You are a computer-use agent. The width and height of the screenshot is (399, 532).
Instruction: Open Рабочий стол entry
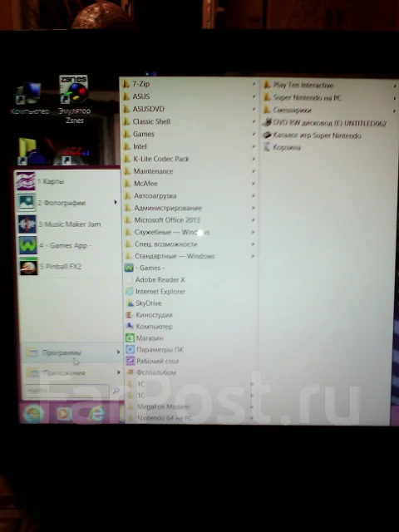click(x=152, y=361)
